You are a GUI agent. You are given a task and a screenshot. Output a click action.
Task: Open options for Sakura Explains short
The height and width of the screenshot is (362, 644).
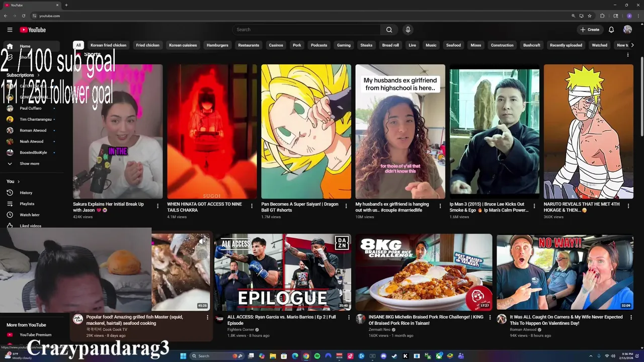tap(157, 206)
